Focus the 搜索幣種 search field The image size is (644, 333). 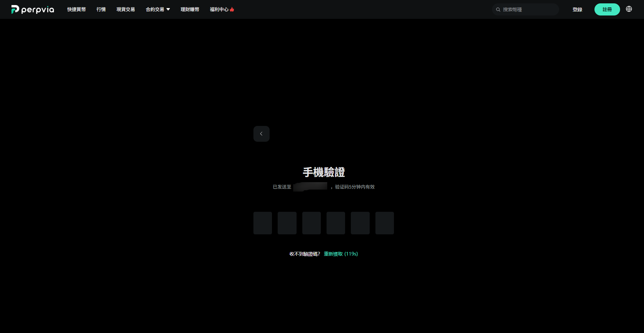click(x=525, y=9)
